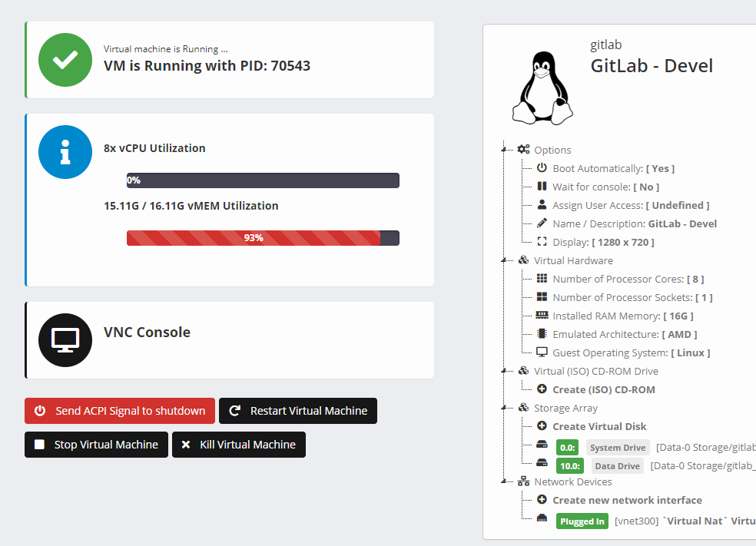Collapse the Network Devices tree node

click(503, 481)
